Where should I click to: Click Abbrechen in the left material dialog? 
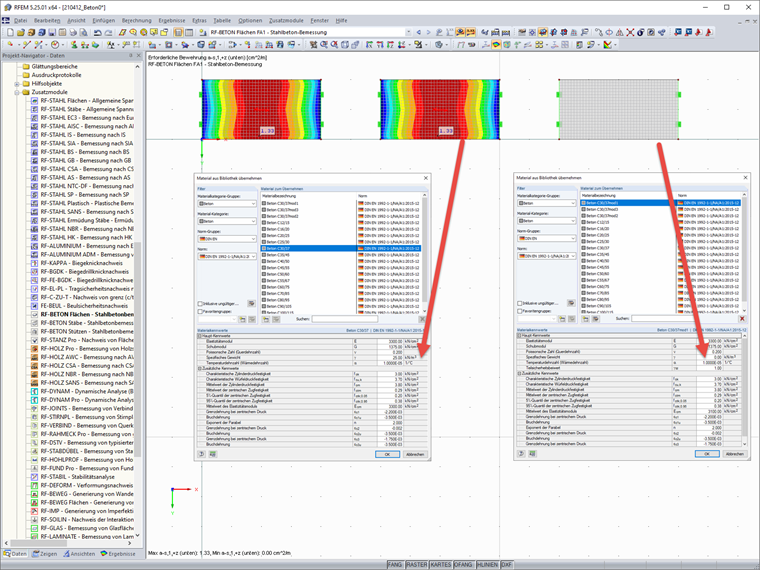pos(415,454)
